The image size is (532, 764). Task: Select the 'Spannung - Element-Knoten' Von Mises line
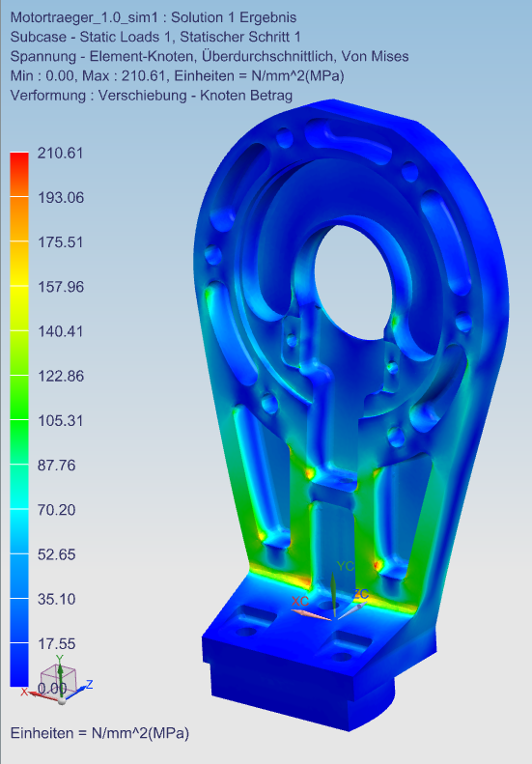210,57
